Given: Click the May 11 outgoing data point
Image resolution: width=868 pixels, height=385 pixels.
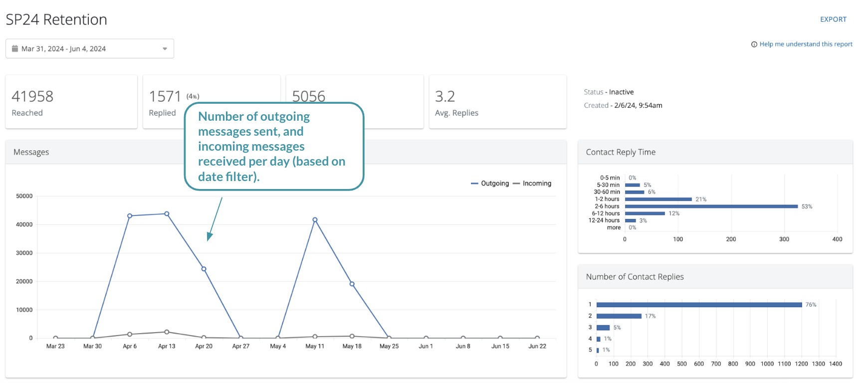Looking at the screenshot, I should click(x=315, y=220).
